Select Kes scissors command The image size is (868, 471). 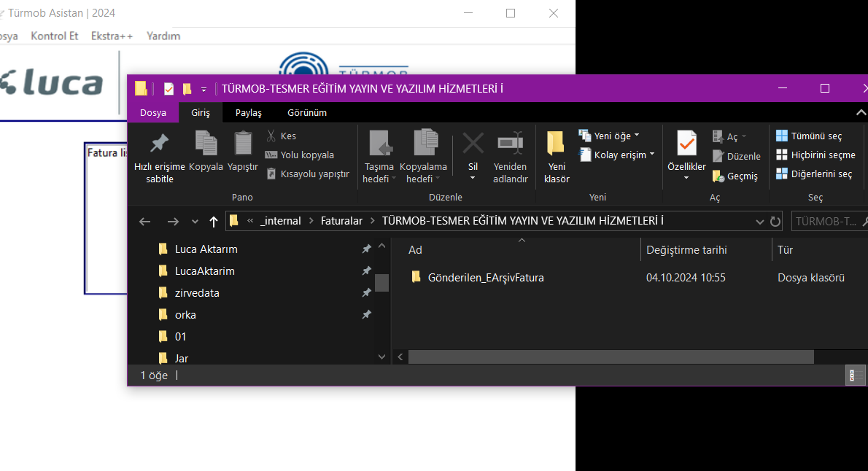tap(282, 136)
